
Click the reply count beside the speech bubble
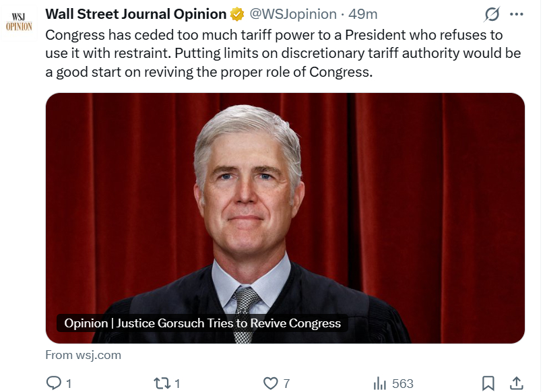tap(69, 383)
